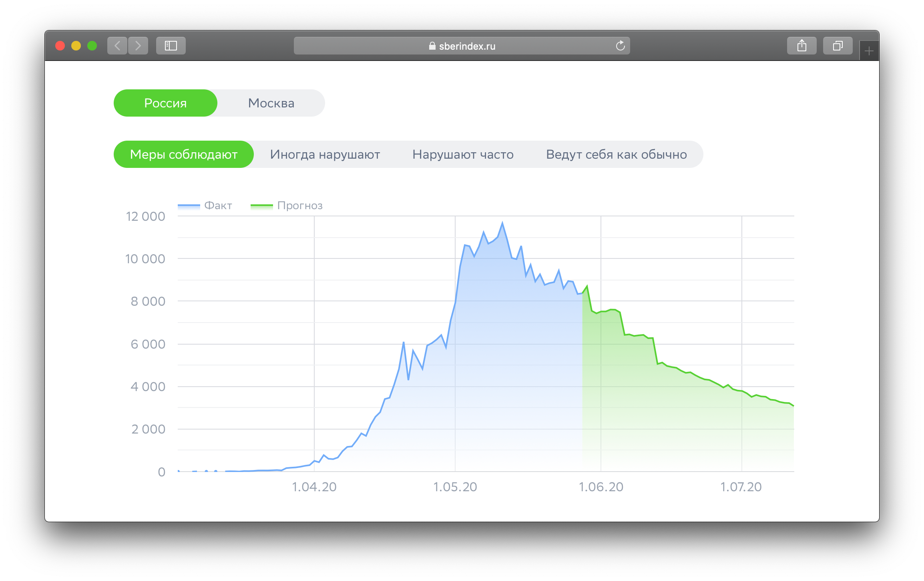Screen dimensions: 924x581
Task: Click the Safari forward arrow button
Action: 138,46
